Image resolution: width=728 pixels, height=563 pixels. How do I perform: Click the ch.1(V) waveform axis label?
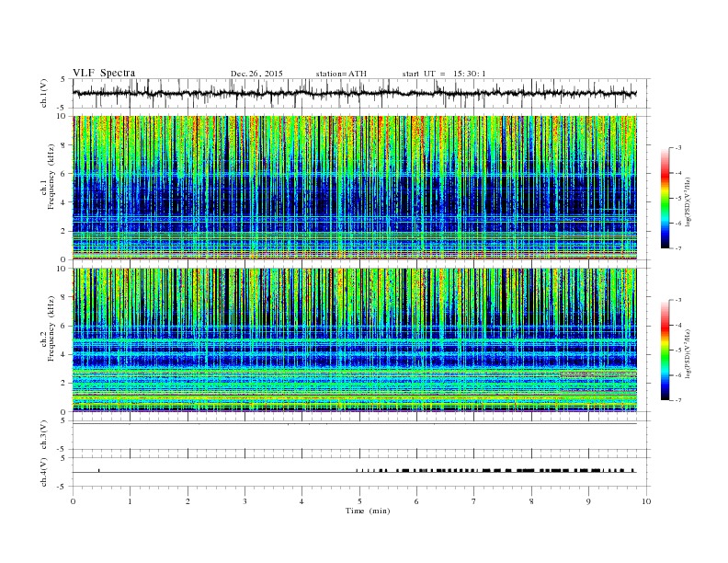click(x=44, y=93)
